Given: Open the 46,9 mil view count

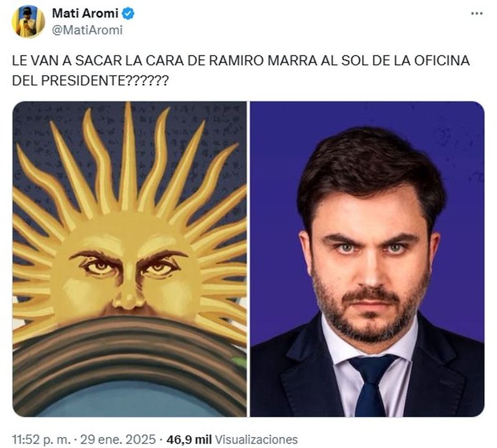Looking at the screenshot, I should (189, 440).
